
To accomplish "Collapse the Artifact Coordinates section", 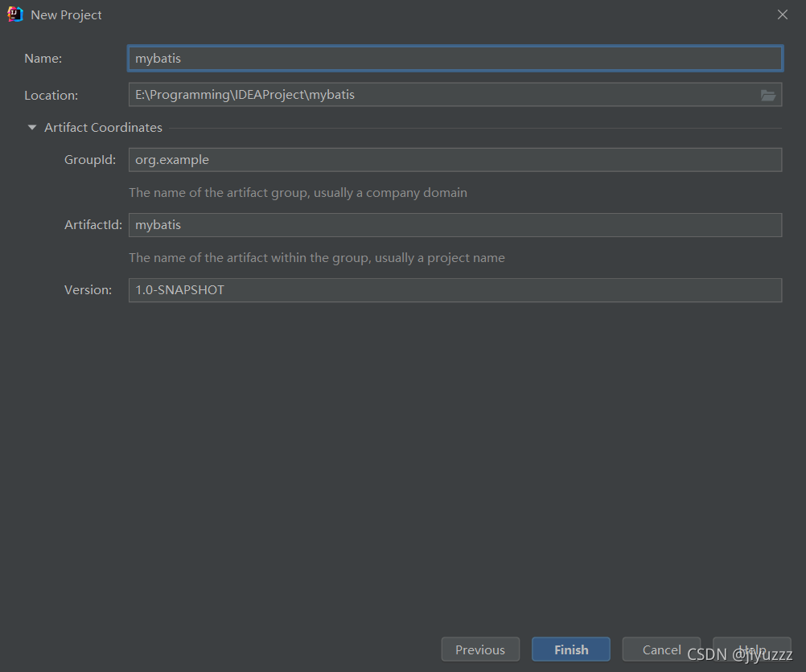I will (32, 128).
